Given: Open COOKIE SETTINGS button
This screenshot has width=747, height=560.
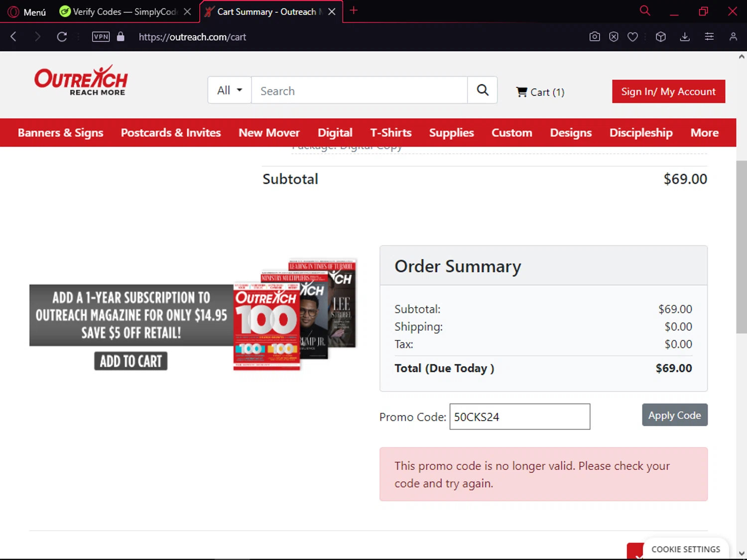Looking at the screenshot, I should 685,549.
